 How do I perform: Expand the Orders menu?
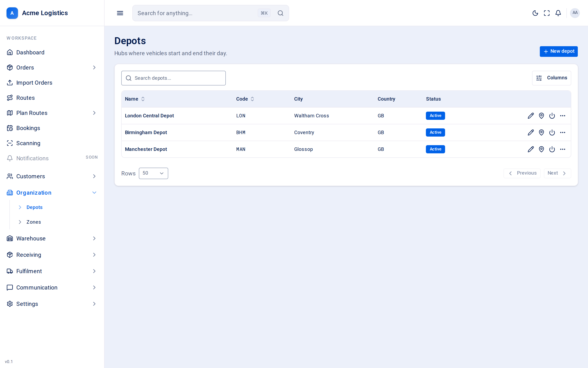[52, 67]
